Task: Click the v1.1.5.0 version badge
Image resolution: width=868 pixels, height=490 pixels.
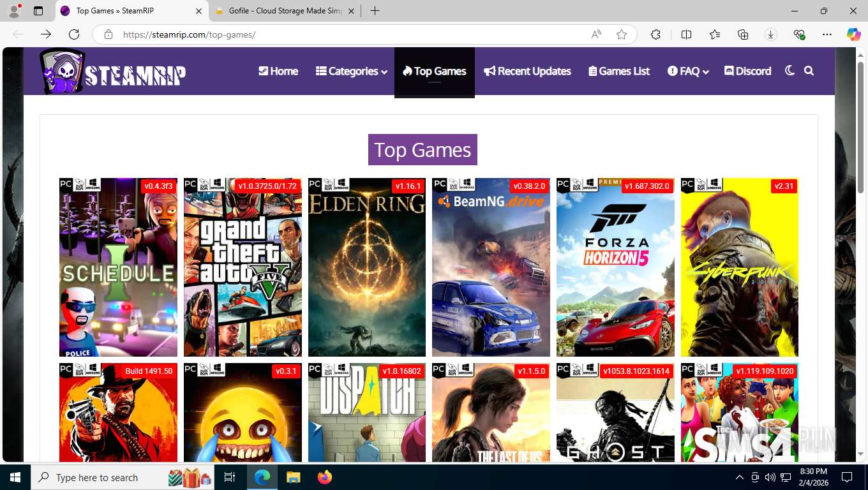Action: 532,371
